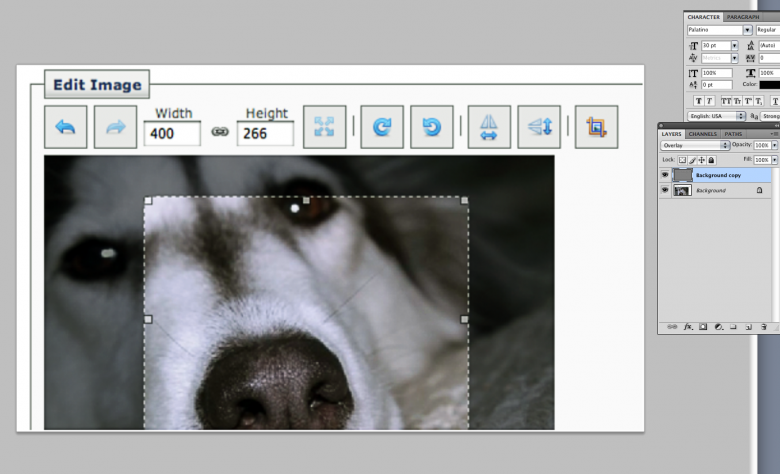Expand the English: USA language dropdown
This screenshot has width=780, height=474.
[x=716, y=116]
